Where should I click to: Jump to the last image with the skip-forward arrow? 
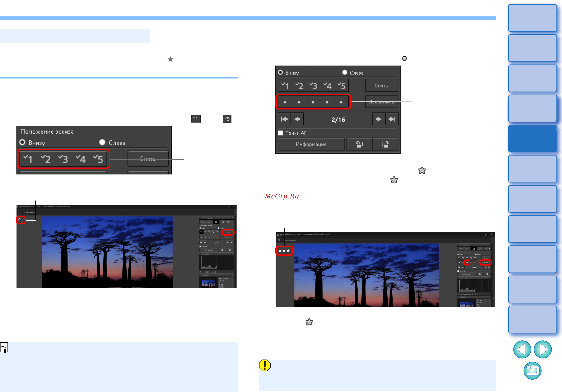[392, 119]
